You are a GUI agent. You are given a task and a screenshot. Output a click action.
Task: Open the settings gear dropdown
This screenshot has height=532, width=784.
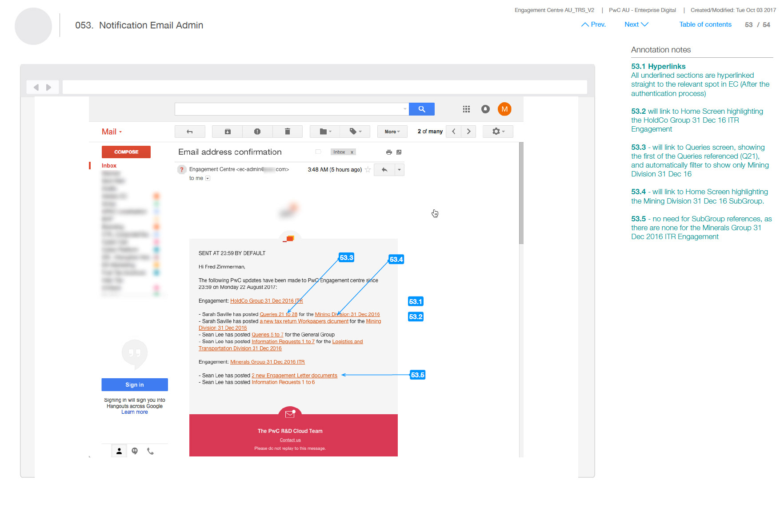tap(498, 132)
